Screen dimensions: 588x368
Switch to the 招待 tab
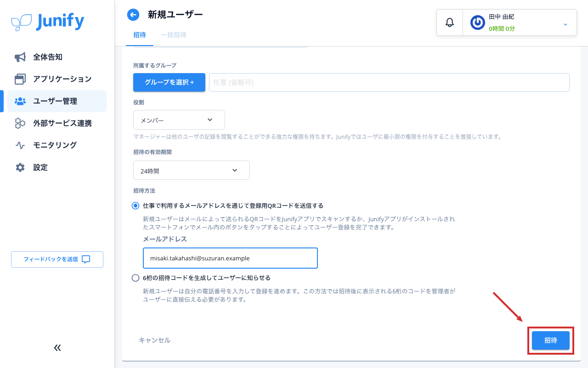[140, 35]
